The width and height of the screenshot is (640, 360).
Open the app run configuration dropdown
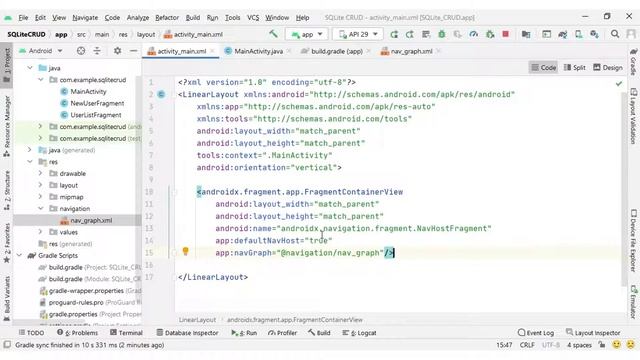pyautogui.click(x=306, y=34)
